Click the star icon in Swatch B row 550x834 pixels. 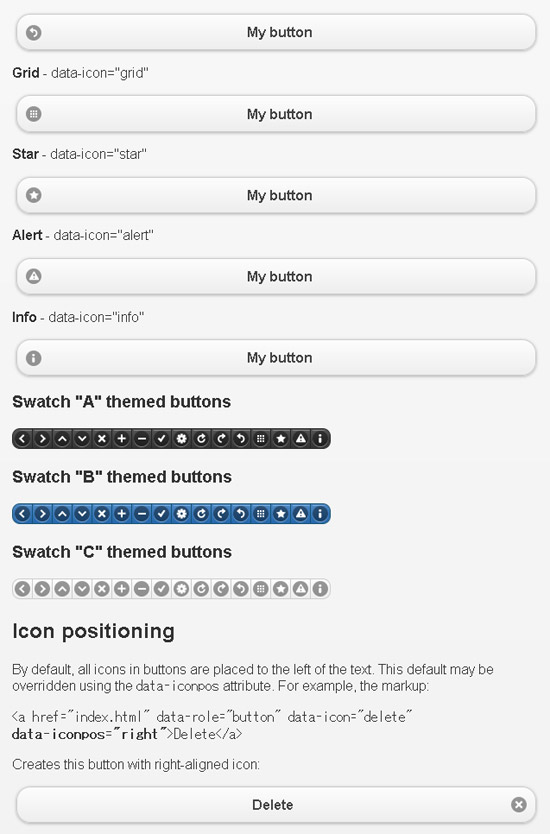tap(281, 514)
